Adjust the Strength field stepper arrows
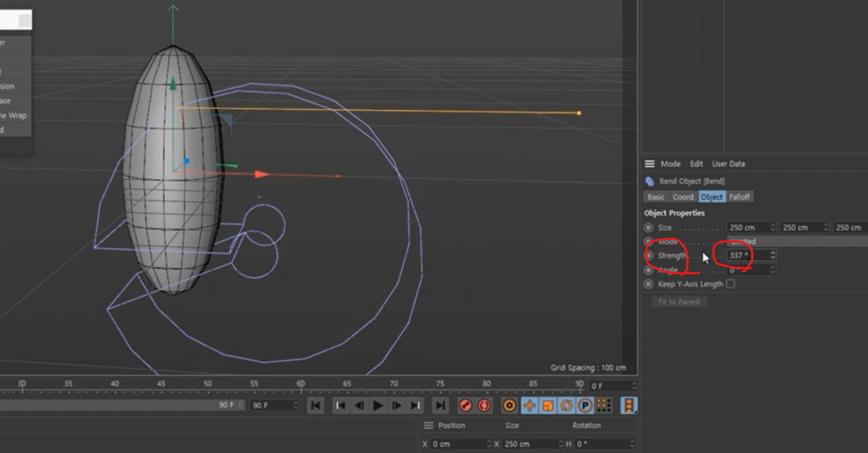This screenshot has width=868, height=453. coord(773,255)
